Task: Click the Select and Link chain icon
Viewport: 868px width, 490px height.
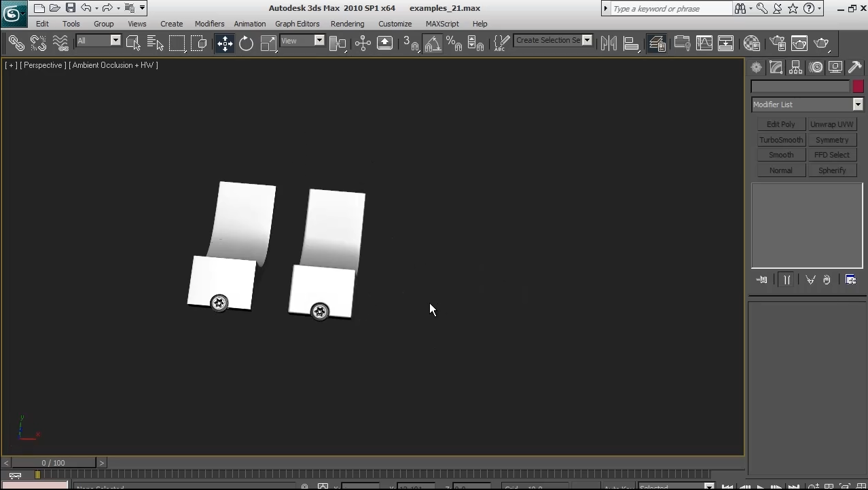Action: pos(16,43)
